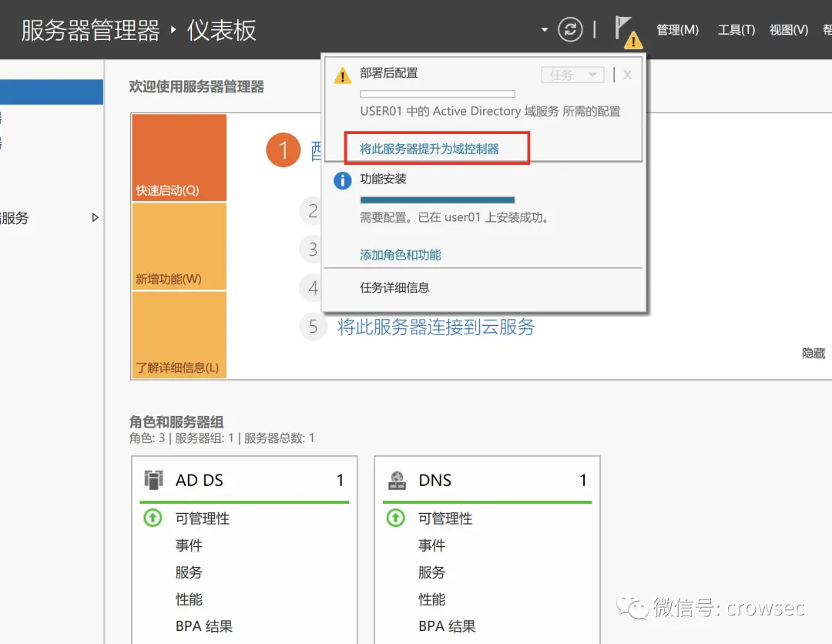Open the 管理(M) menu
The height and width of the screenshot is (644, 832).
677,30
